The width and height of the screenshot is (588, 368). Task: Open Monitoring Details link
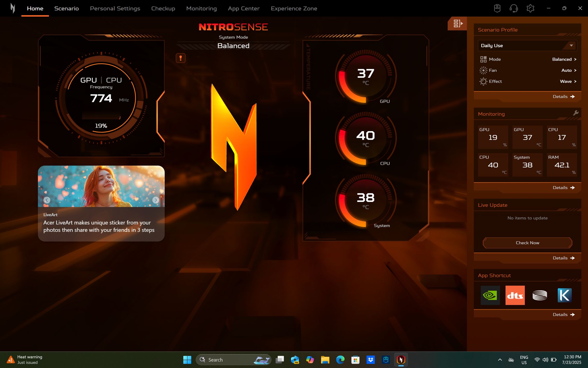(564, 188)
